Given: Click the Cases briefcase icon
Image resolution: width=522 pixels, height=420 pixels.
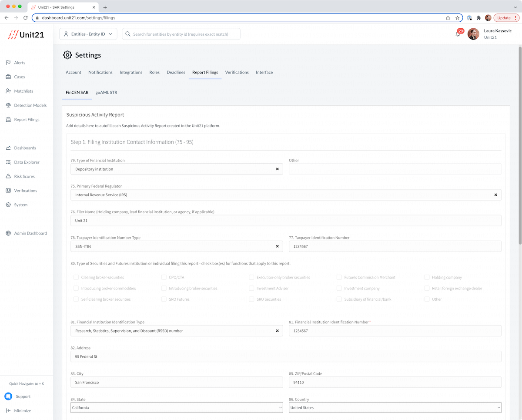Looking at the screenshot, I should pos(8,77).
